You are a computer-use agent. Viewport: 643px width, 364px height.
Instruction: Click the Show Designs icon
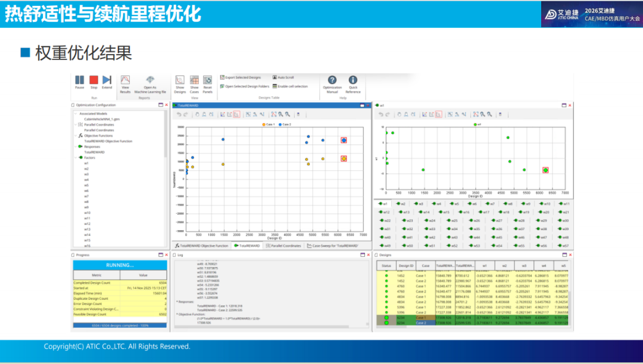180,80
